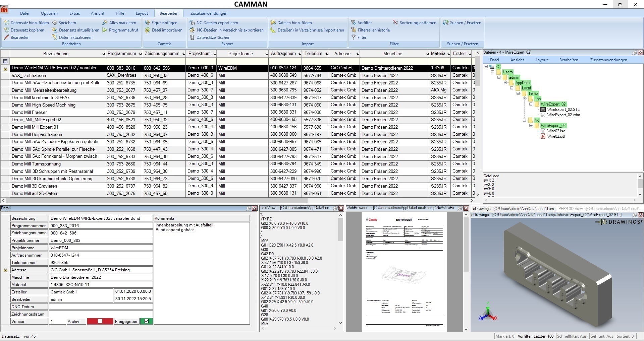
Task: Click the Daten aktualisieren icon
Action: (55, 38)
